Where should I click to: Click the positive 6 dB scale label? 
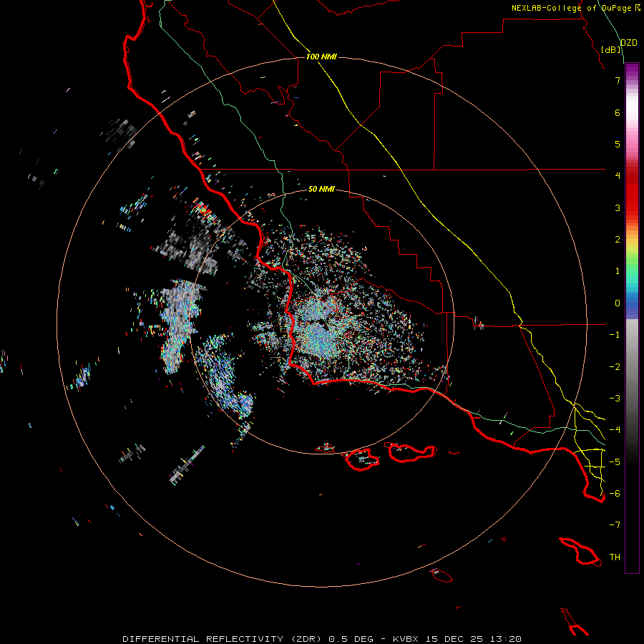(x=618, y=112)
